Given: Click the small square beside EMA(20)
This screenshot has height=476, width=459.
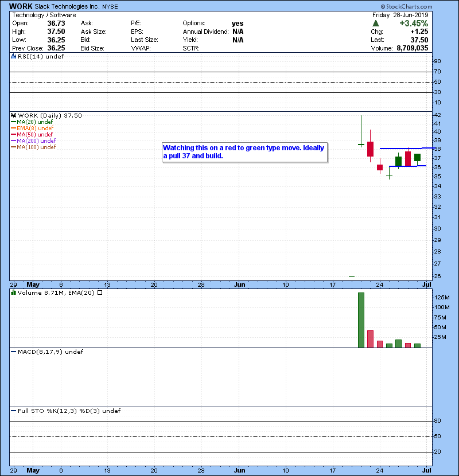Looking at the screenshot, I should (x=100, y=292).
